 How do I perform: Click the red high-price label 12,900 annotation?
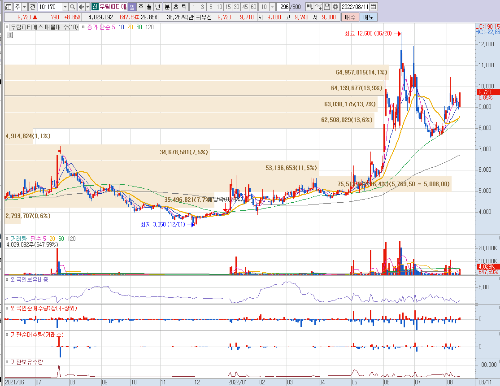point(368,34)
